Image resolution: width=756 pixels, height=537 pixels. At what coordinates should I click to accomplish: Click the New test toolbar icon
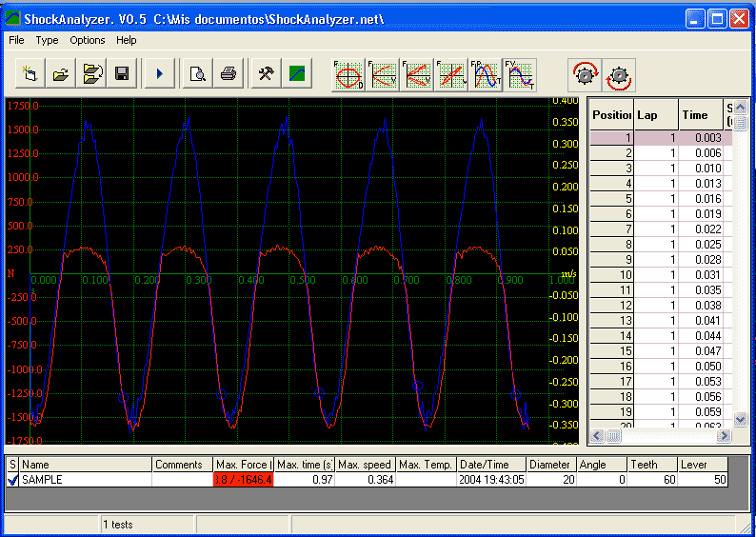click(31, 73)
